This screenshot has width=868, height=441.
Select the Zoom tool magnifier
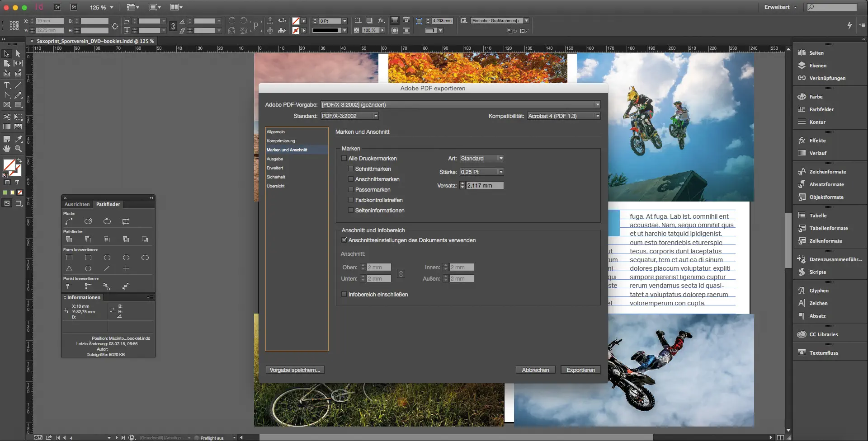pyautogui.click(x=18, y=149)
